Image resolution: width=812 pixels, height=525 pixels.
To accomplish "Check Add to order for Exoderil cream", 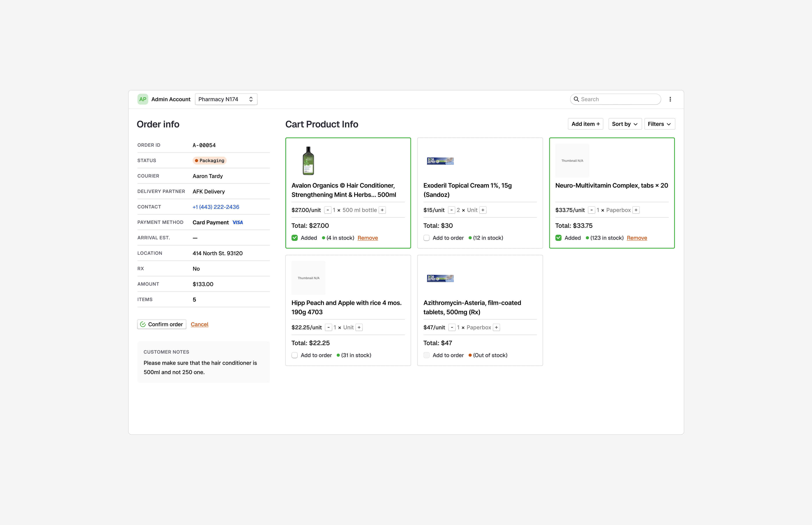I will (426, 238).
